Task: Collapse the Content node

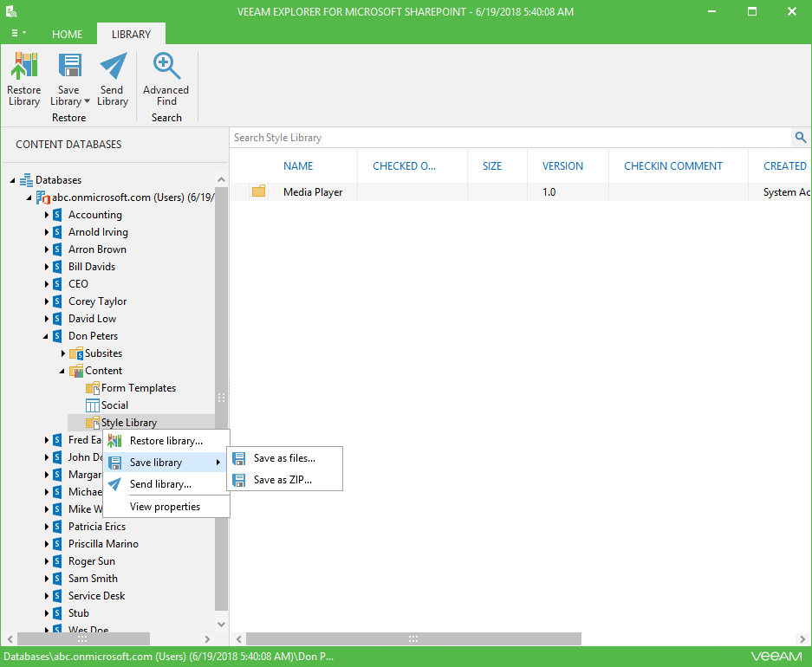Action: (62, 371)
